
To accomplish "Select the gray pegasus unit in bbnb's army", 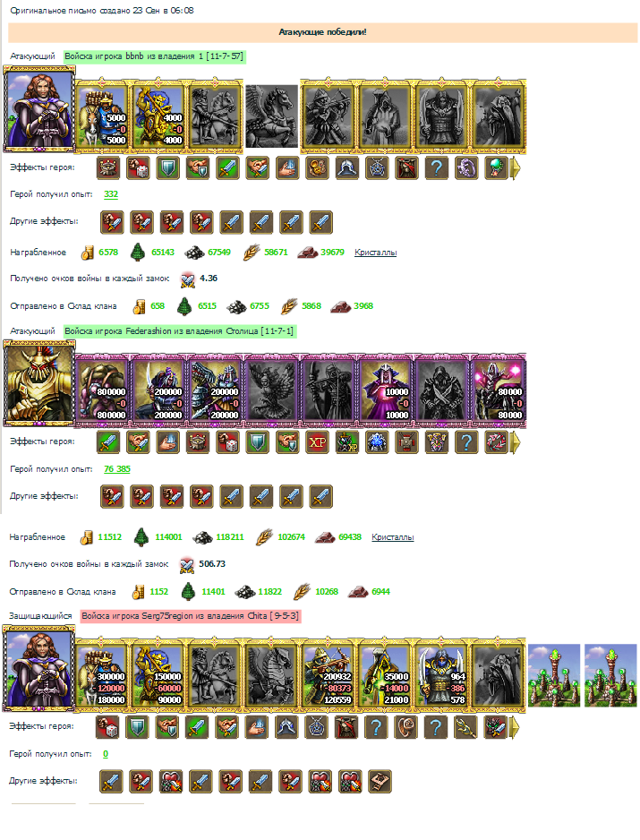I will pyautogui.click(x=271, y=116).
